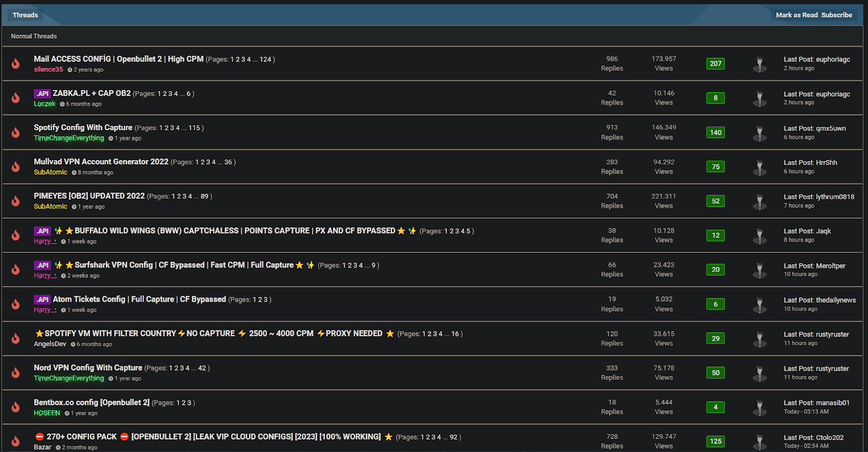The height and width of the screenshot is (452, 868).
Task: Click the flame icon beside Mail ACCESS CONFIG thread
Action: point(16,63)
